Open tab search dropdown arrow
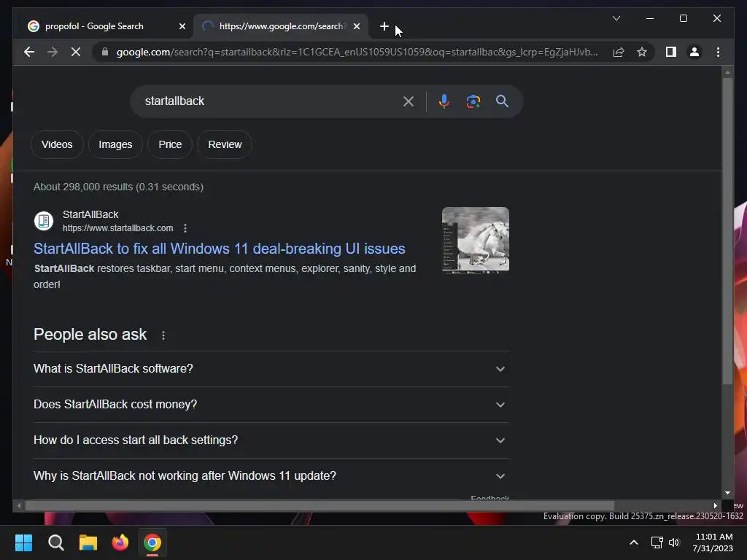Viewport: 747px width, 560px height. pyautogui.click(x=616, y=18)
